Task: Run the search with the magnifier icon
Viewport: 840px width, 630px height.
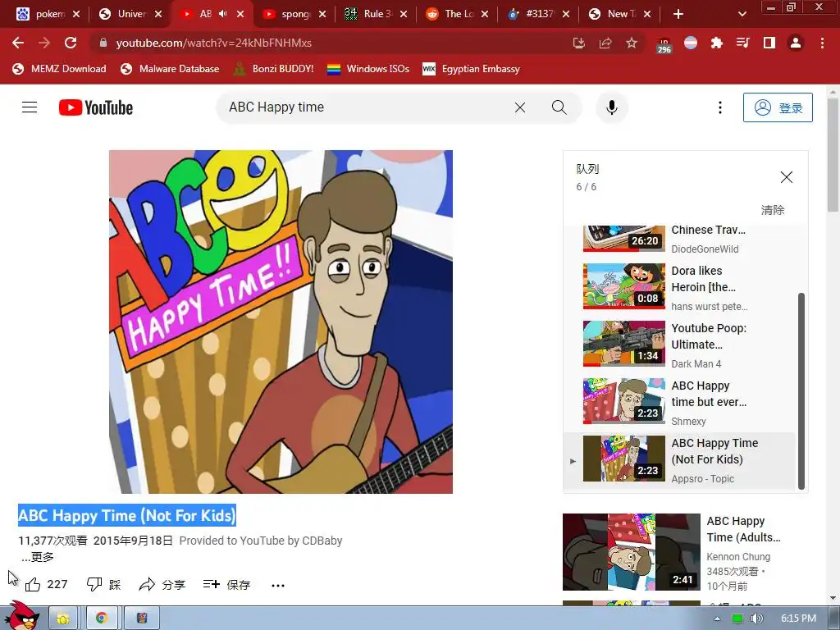Action: click(559, 107)
